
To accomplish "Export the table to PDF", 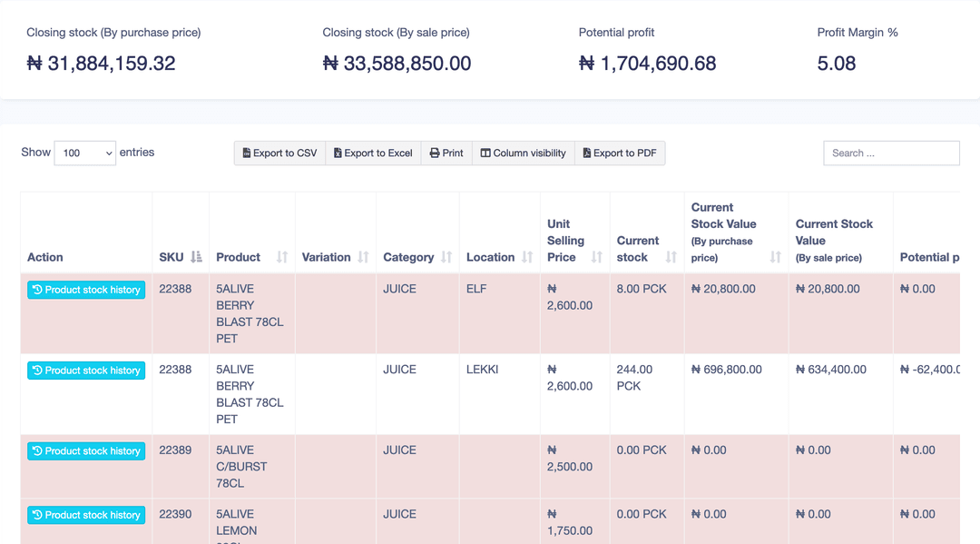I will (x=620, y=153).
